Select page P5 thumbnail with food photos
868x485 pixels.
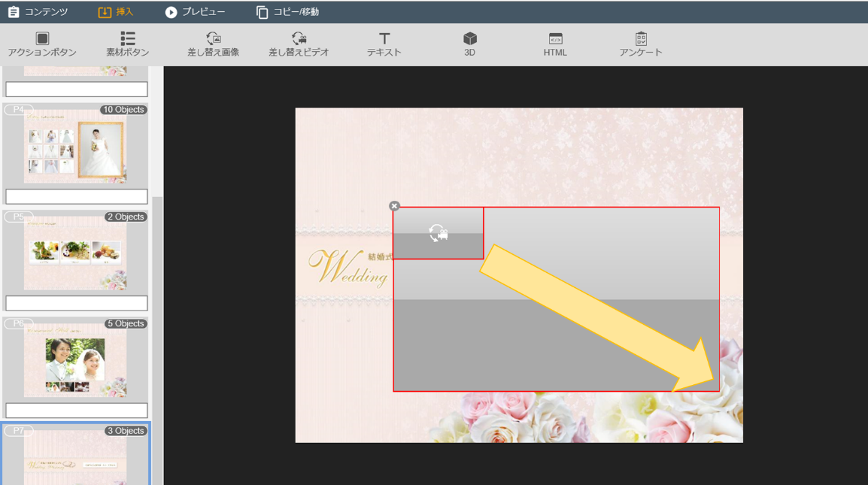pyautogui.click(x=75, y=253)
